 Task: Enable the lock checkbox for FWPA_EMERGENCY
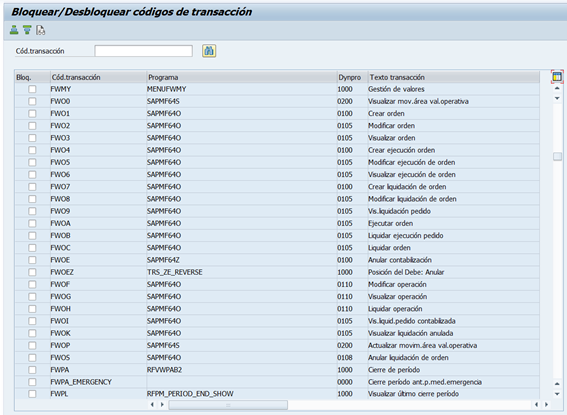click(x=32, y=382)
